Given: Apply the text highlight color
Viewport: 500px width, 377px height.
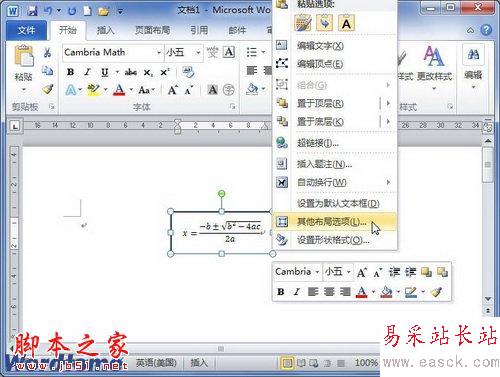Looking at the screenshot, I should click(x=93, y=90).
